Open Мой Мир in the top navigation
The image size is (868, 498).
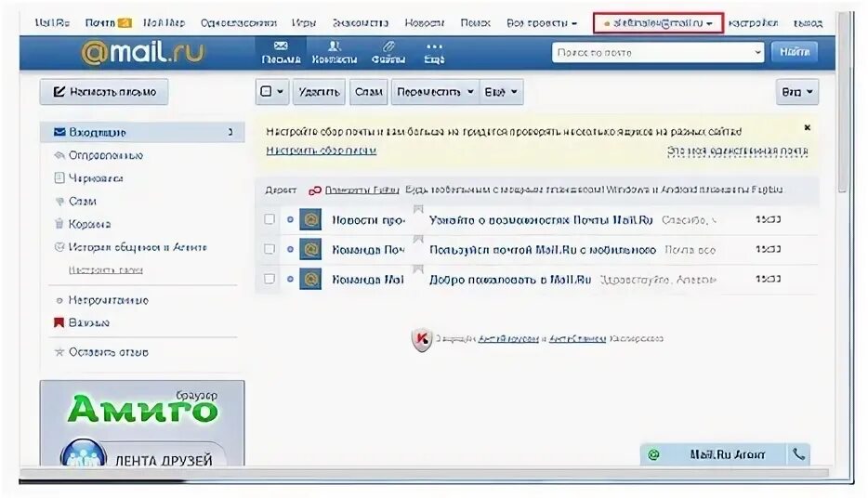pyautogui.click(x=164, y=23)
